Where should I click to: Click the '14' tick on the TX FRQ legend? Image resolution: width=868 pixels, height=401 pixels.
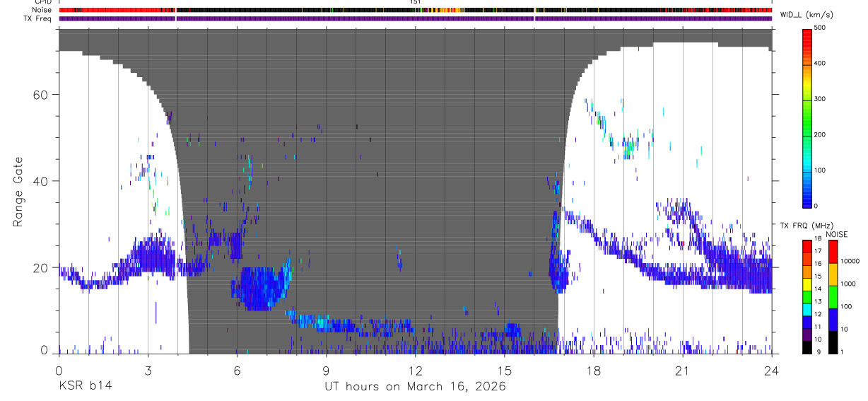pyautogui.click(x=819, y=289)
